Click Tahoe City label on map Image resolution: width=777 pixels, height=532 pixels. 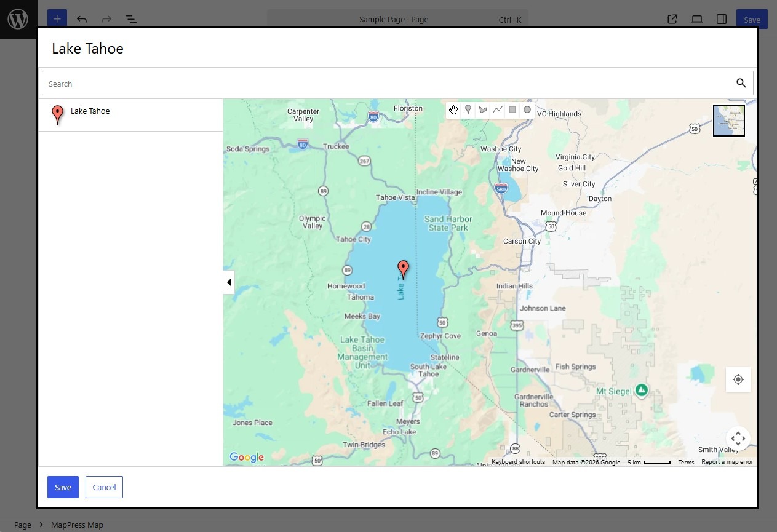click(x=354, y=239)
